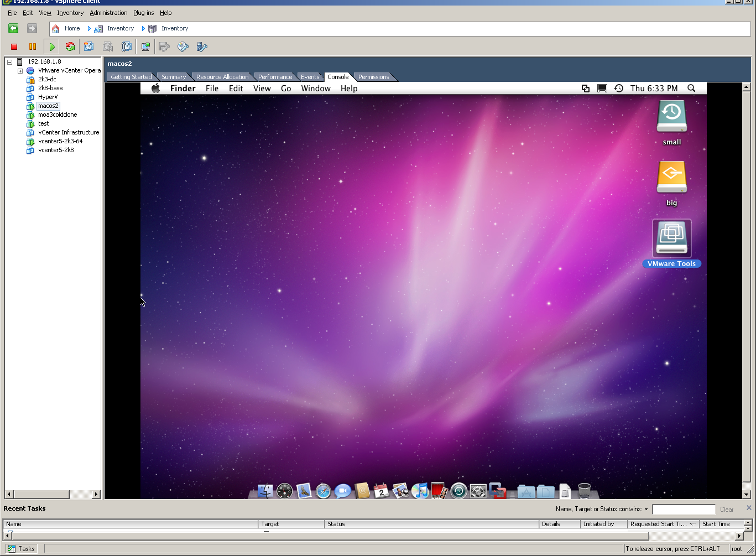This screenshot has height=556, width=756.
Task: Switch to the Summary tab
Action: (x=174, y=77)
